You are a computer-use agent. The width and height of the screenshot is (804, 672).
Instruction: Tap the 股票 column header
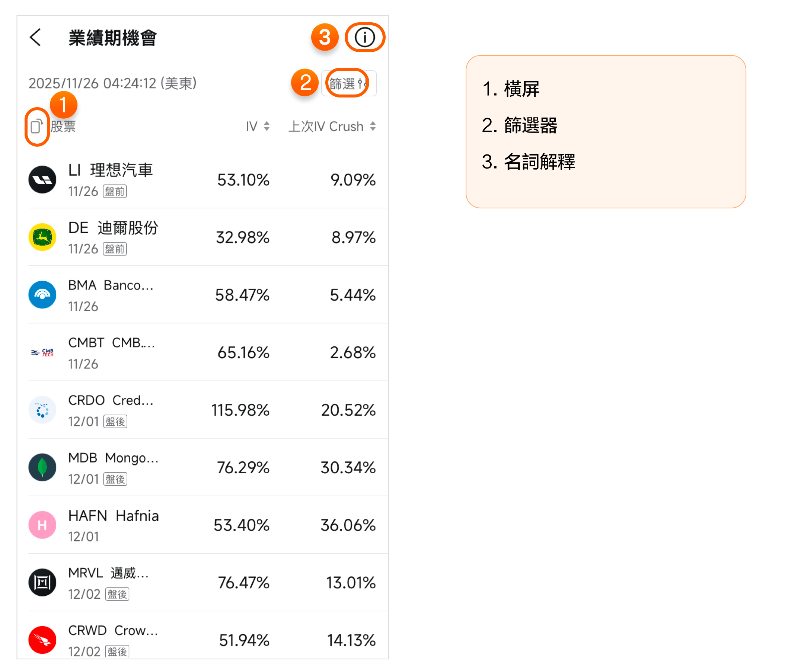63,126
